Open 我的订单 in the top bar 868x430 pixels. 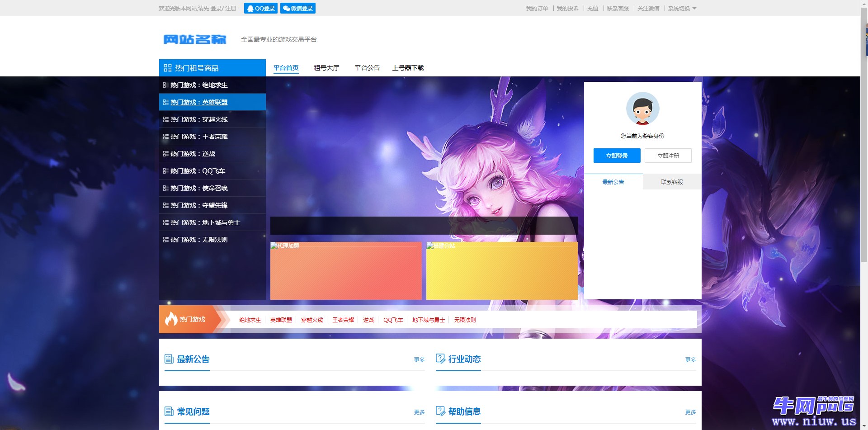[537, 8]
